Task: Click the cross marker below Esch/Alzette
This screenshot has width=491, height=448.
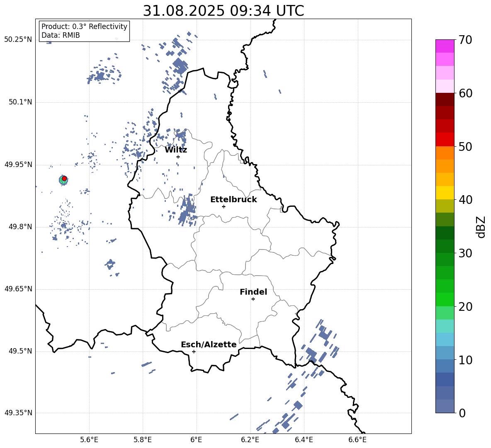Action: pos(194,351)
